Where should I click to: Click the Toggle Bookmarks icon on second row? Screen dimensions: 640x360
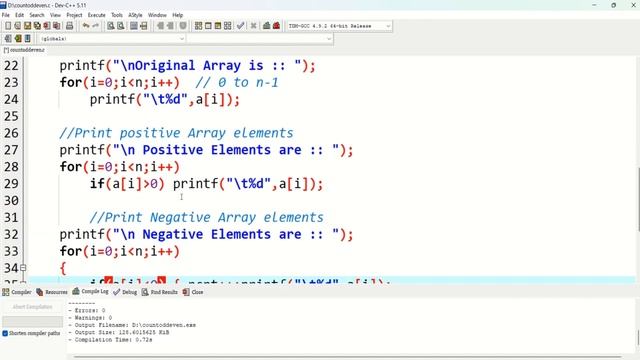point(18,38)
